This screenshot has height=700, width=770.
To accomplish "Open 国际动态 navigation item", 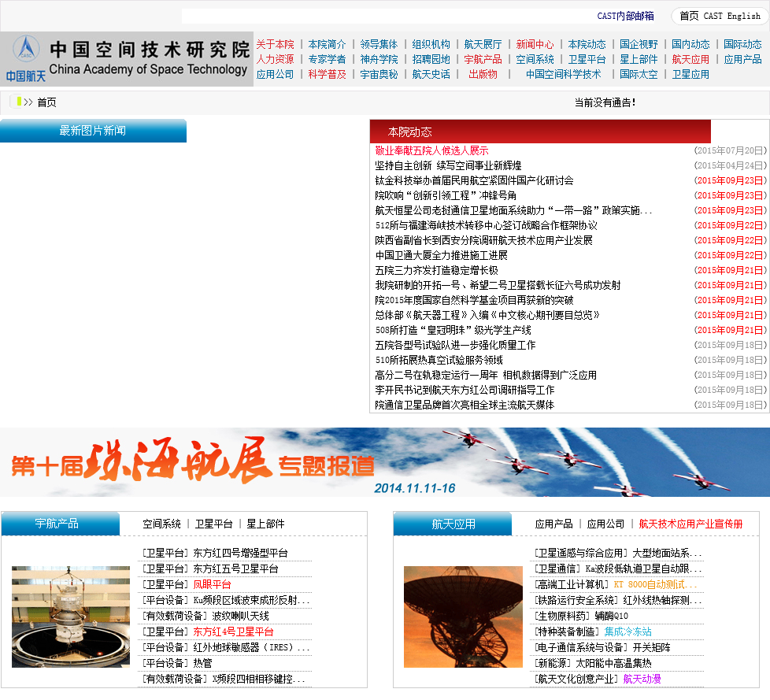I will tap(742, 45).
